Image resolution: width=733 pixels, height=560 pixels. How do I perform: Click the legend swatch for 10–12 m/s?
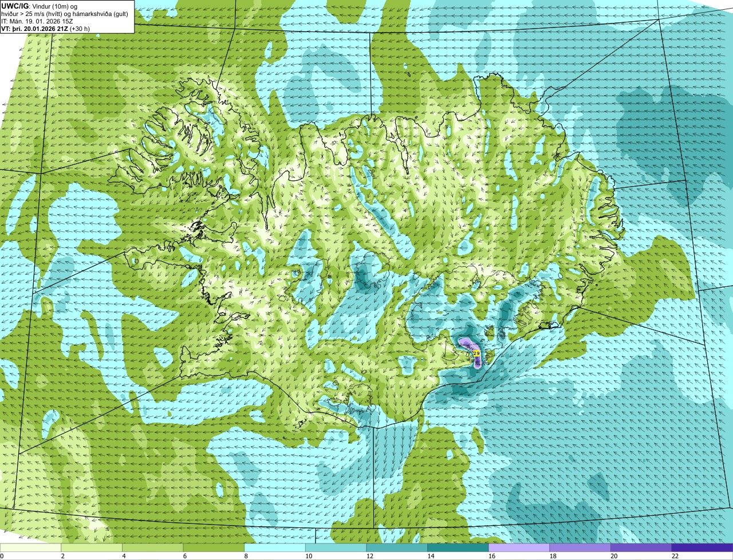[x=336, y=547]
